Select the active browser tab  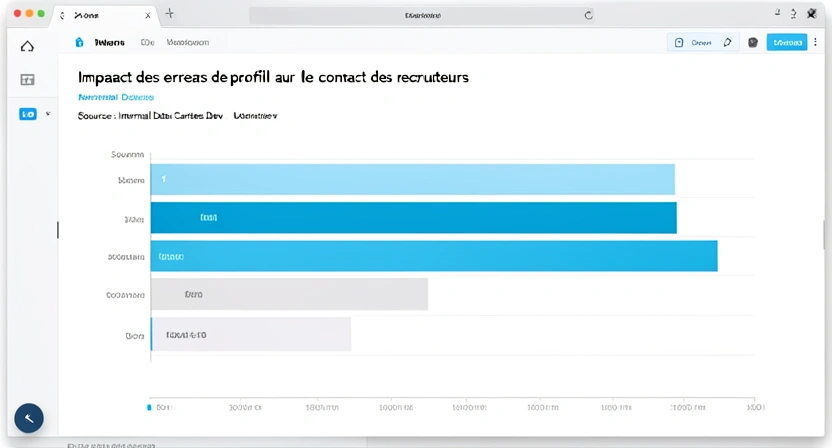click(x=105, y=15)
